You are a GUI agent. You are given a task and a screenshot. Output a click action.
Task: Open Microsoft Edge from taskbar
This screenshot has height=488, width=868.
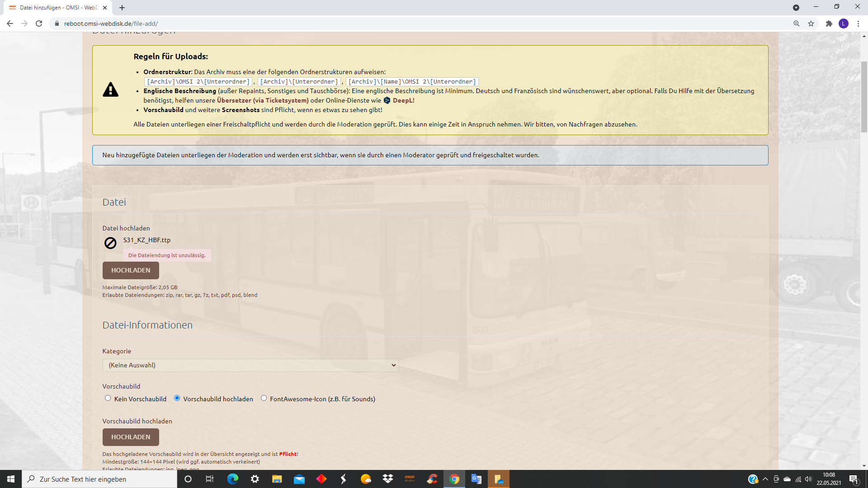click(232, 479)
